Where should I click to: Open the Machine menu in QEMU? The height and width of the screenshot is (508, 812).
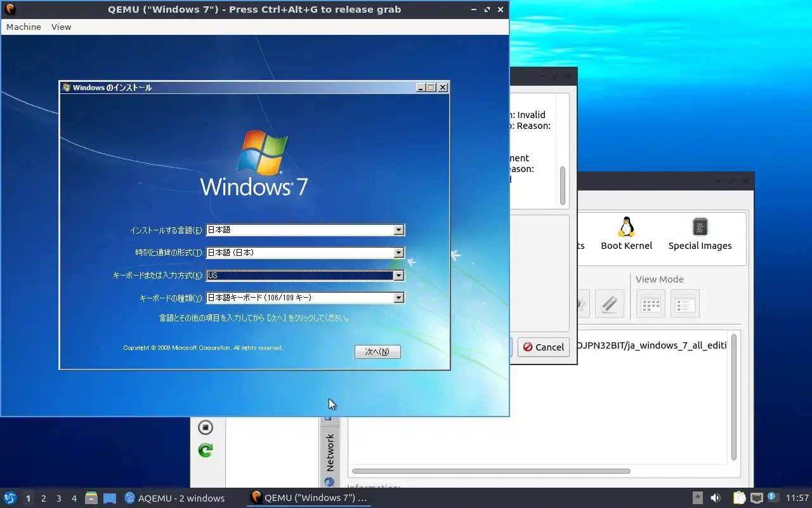(x=23, y=27)
